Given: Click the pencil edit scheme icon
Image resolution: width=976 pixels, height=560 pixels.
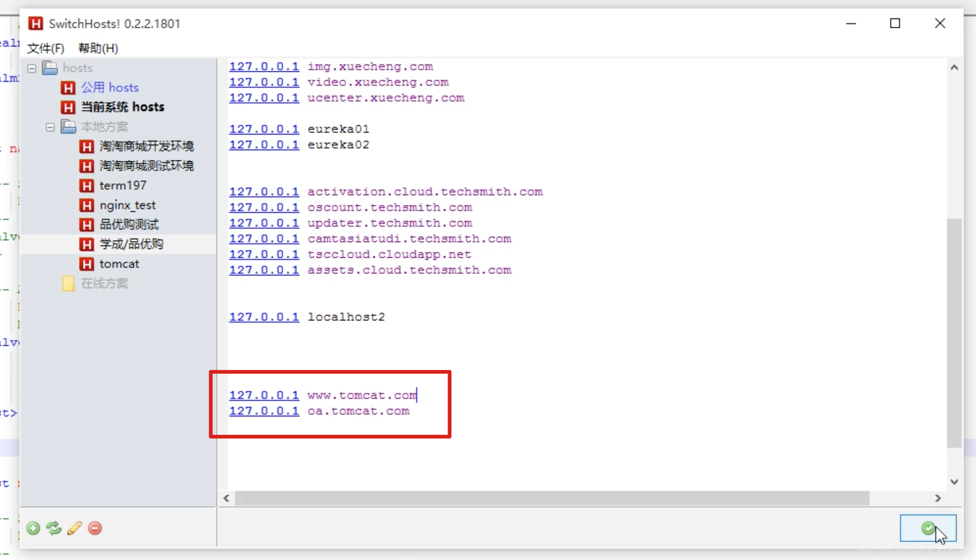Looking at the screenshot, I should (74, 528).
